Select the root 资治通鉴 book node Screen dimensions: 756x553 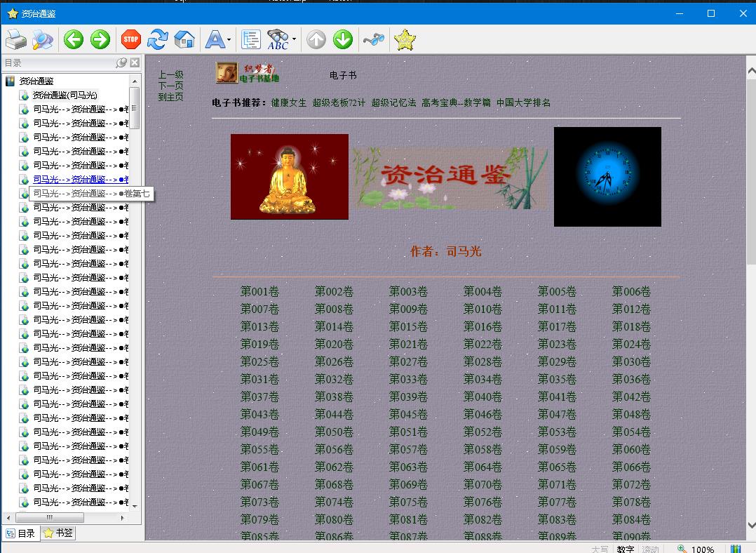point(36,81)
